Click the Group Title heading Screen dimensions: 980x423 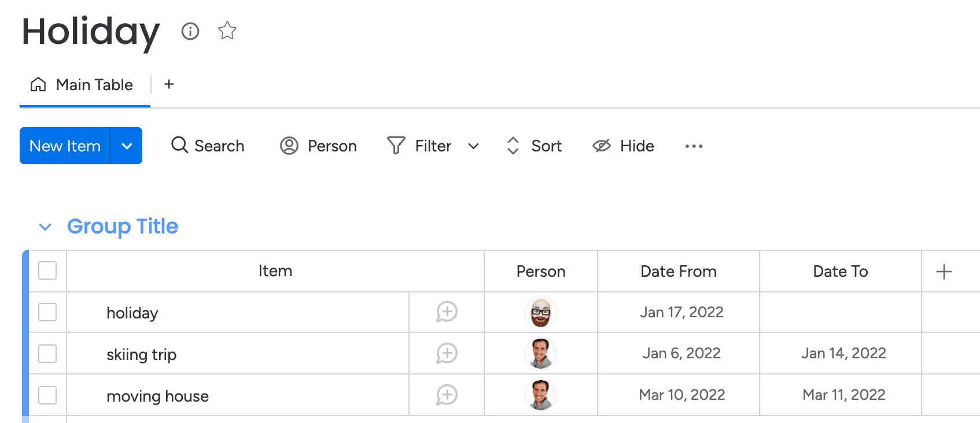(123, 227)
